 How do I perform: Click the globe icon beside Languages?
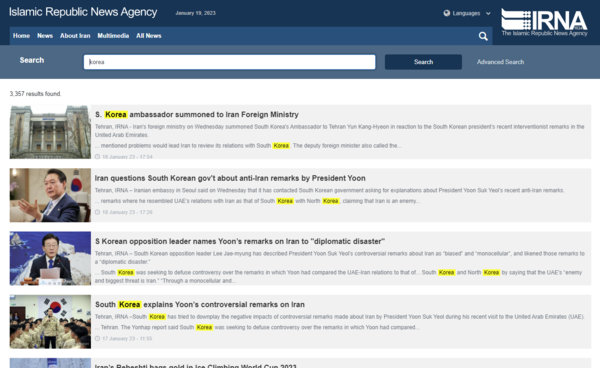pyautogui.click(x=447, y=13)
